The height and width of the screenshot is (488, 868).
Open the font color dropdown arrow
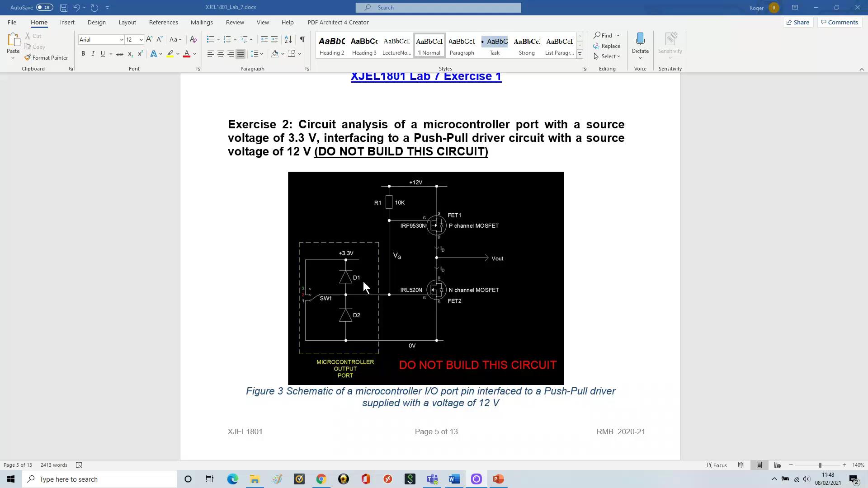[194, 54]
